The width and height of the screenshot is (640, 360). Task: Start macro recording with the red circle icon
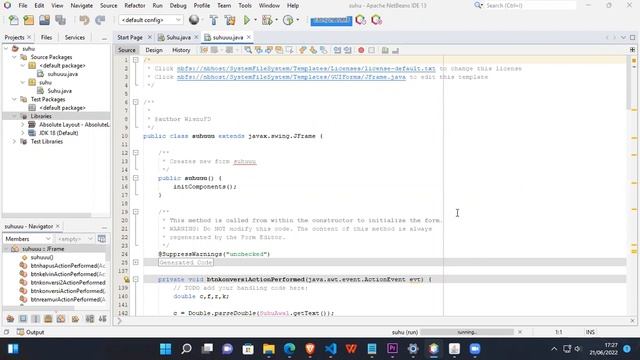[x=361, y=50]
